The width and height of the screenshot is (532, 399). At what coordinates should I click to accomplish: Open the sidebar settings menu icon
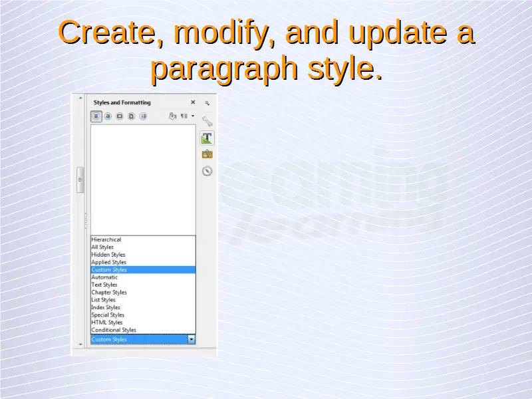click(x=207, y=103)
